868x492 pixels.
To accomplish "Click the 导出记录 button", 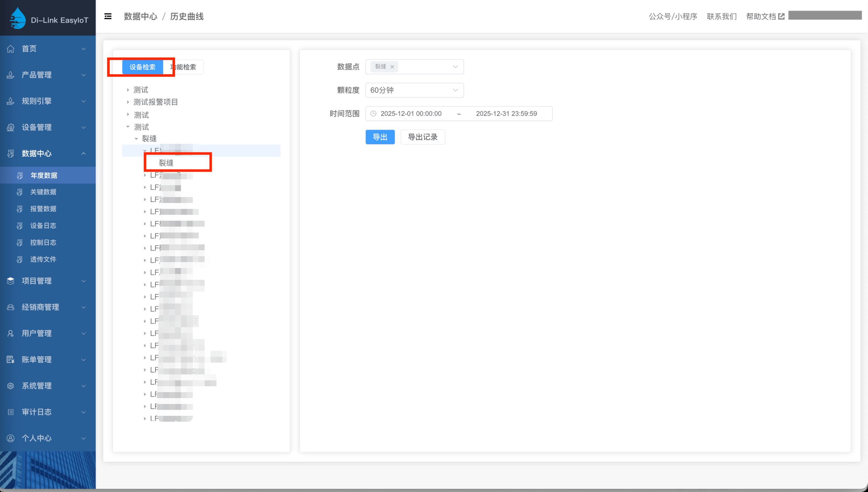I will (422, 137).
